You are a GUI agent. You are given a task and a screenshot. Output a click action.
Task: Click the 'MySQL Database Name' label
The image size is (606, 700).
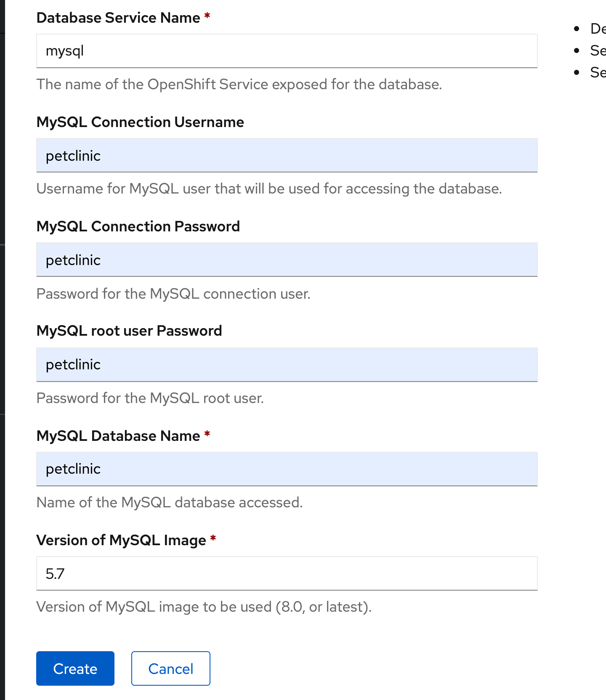(118, 436)
